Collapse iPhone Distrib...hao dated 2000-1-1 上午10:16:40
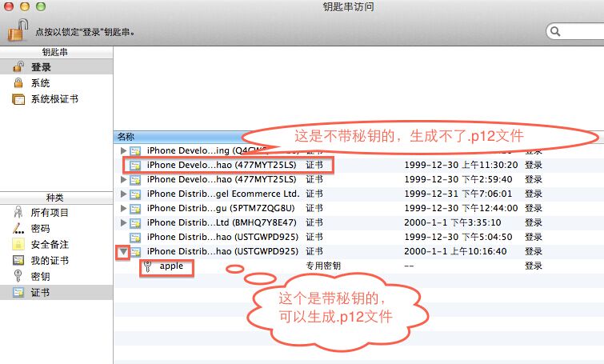 pyautogui.click(x=123, y=252)
